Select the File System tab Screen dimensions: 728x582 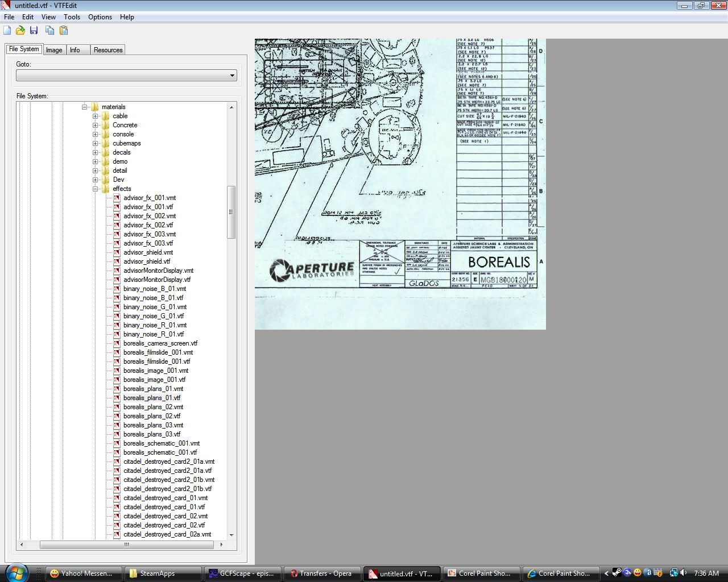pyautogui.click(x=24, y=49)
